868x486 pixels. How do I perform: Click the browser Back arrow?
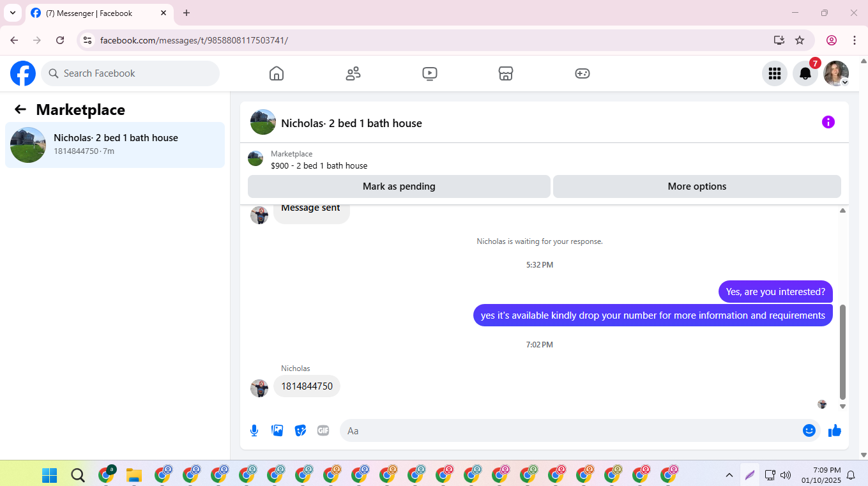tap(14, 40)
